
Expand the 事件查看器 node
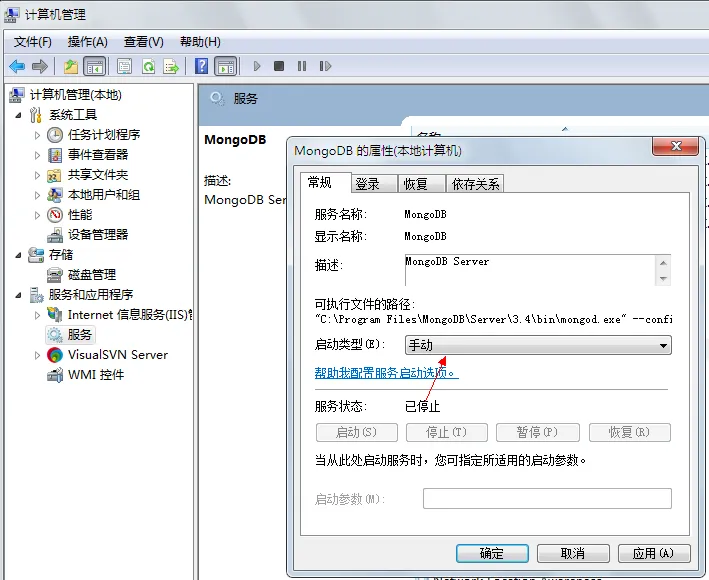click(x=37, y=155)
